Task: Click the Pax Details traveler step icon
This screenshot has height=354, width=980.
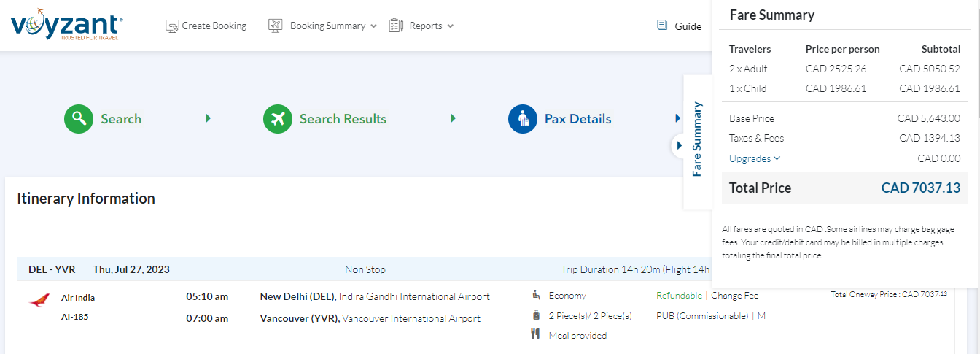Action: click(523, 119)
